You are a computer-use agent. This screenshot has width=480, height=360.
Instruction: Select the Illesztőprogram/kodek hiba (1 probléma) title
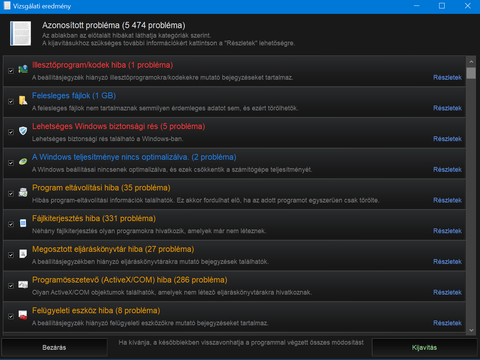[102, 65]
